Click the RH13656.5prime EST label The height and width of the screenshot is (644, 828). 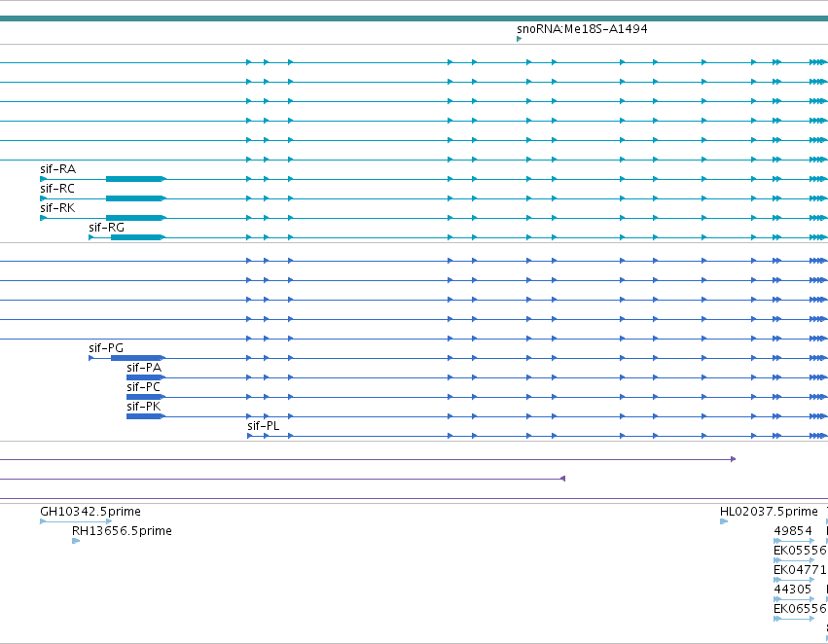pyautogui.click(x=122, y=531)
